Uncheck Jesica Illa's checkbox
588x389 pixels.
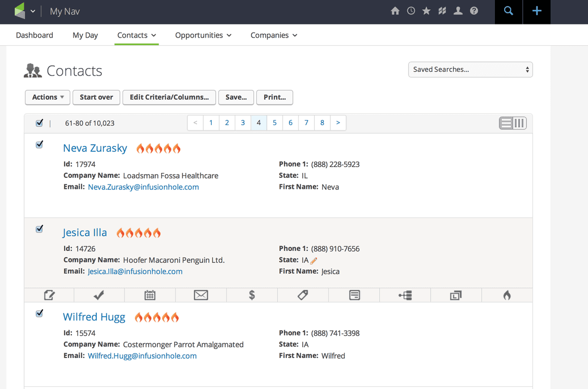coord(39,229)
